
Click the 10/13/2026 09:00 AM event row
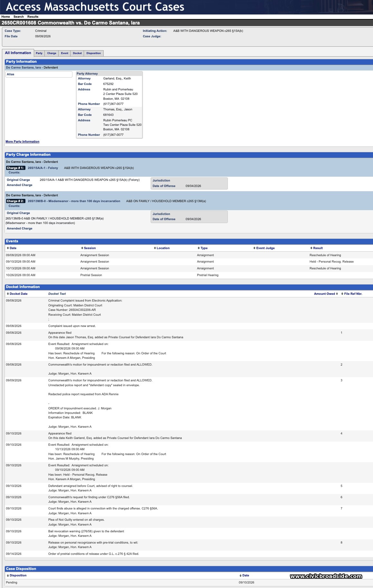[x=189, y=268]
